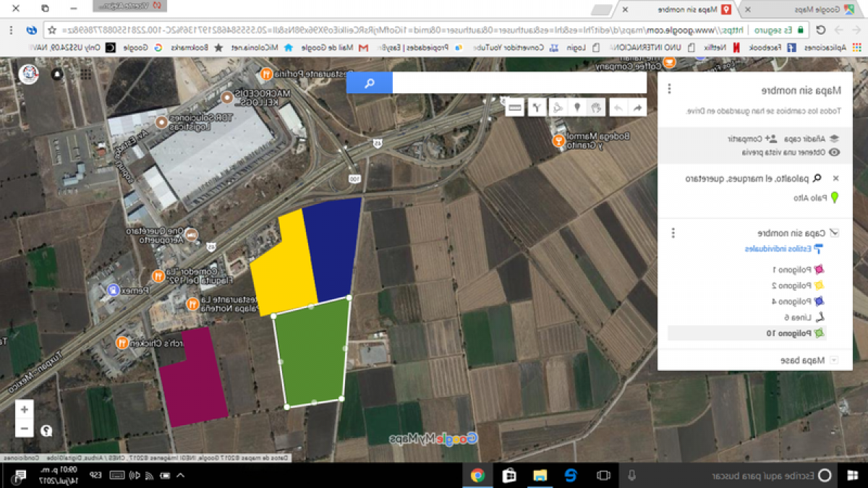This screenshot has width=868, height=488.
Task: Select the hand pan tool
Action: click(595, 107)
